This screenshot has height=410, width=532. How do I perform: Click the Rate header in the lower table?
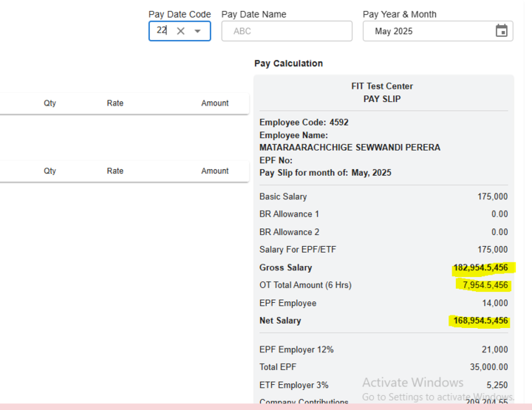point(115,171)
